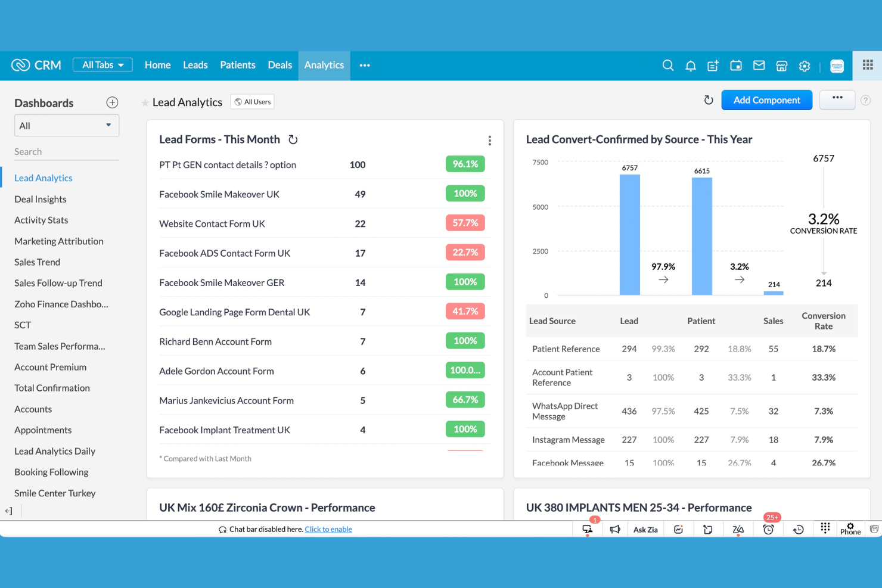Open the help question mark icon

click(x=865, y=101)
